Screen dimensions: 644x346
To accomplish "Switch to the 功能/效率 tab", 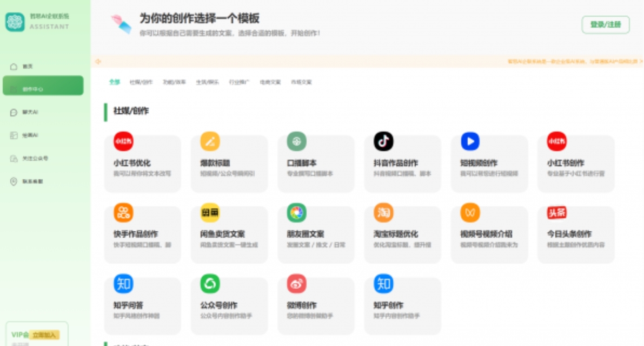I will [x=174, y=82].
